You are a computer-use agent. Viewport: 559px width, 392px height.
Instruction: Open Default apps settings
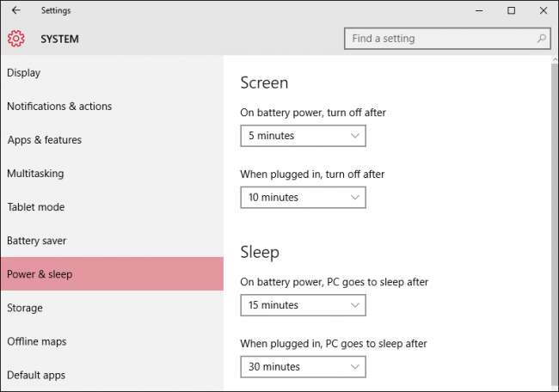pos(36,375)
